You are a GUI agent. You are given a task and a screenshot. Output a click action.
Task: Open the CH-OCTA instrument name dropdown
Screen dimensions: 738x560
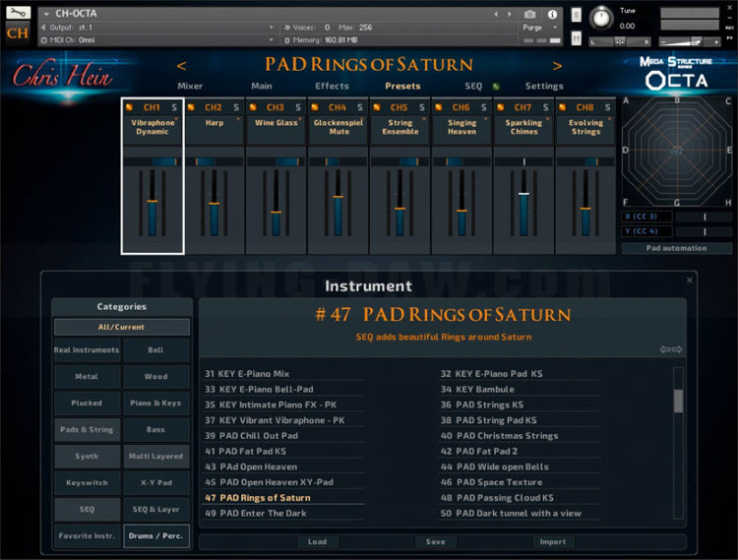coord(46,14)
